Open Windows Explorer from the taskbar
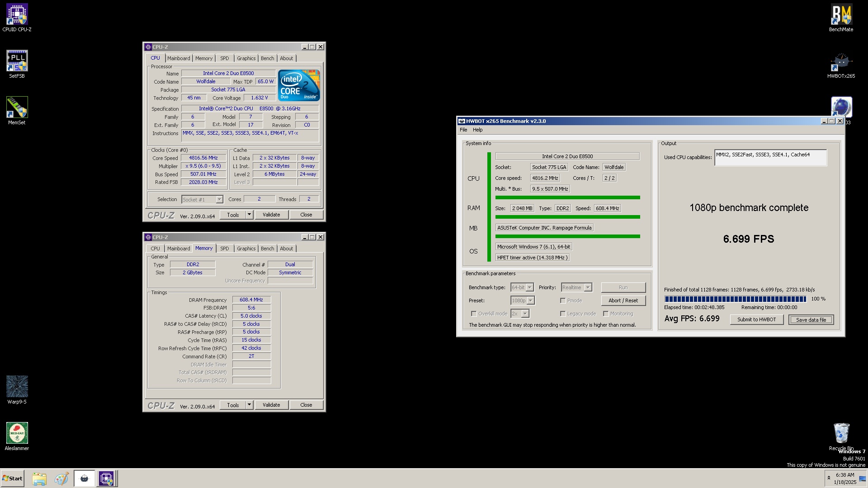Viewport: 868px width, 488px height. [39, 479]
